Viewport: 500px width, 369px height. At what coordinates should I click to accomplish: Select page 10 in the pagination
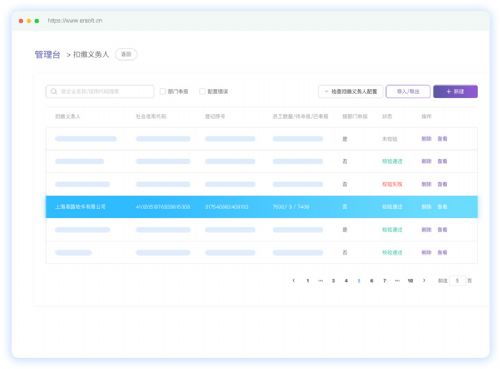[x=410, y=281]
